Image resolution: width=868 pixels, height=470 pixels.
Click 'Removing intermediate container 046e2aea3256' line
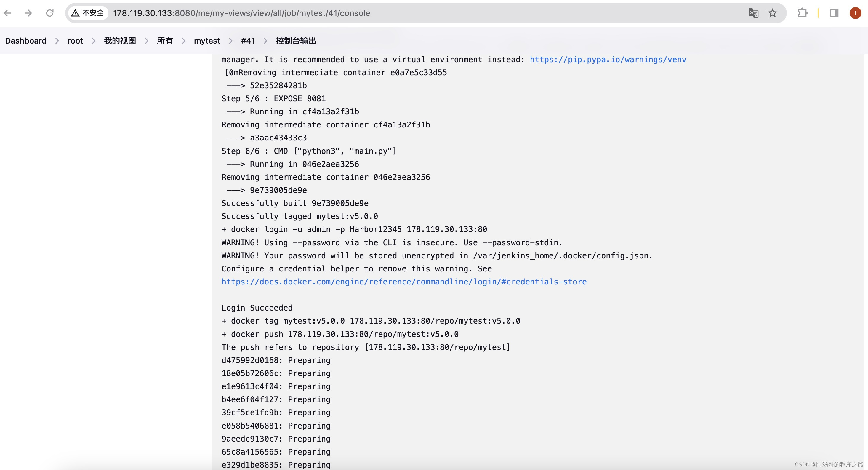[326, 177]
